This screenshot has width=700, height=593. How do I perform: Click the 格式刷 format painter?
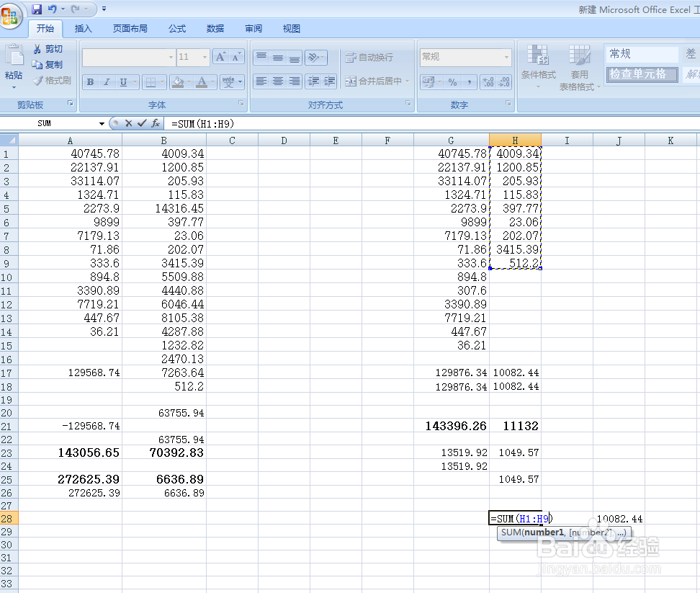(52, 81)
